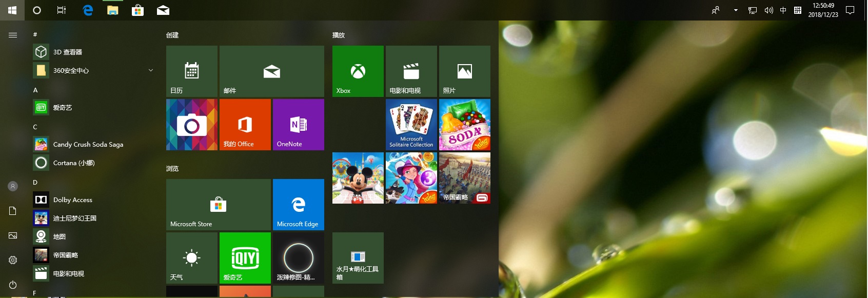
Task: Open the clock showing 12:50:49
Action: point(823,10)
